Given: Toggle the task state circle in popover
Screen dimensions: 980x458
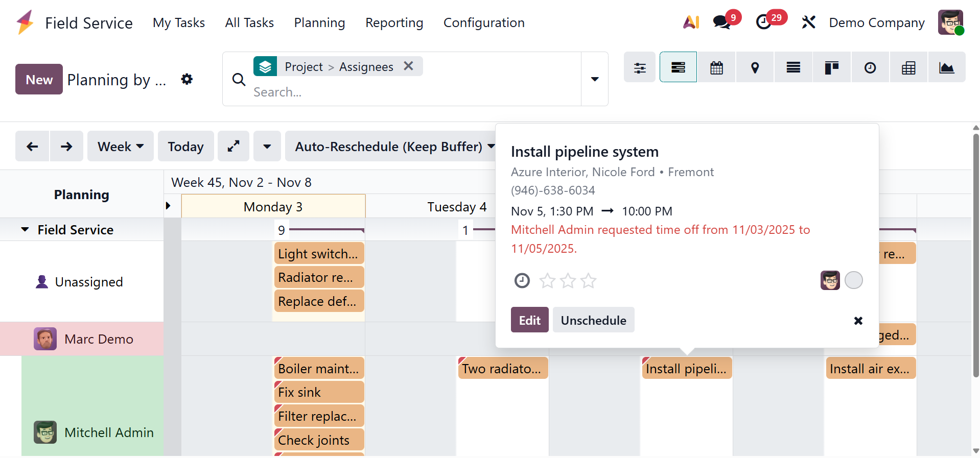Looking at the screenshot, I should click(853, 280).
